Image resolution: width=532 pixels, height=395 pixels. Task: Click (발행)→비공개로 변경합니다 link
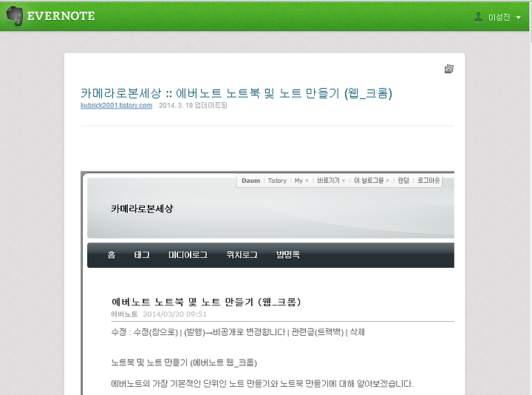pyautogui.click(x=234, y=332)
